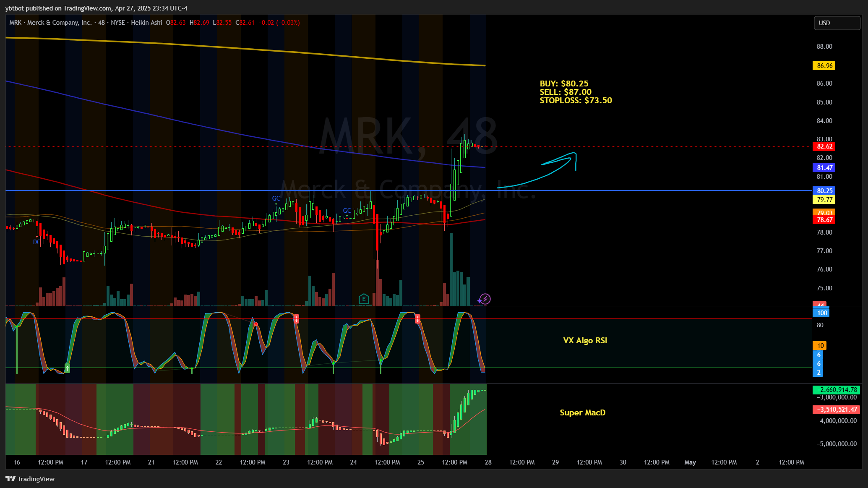Click the −5,000,000.00 MACD axis tick
Viewport: 868px width, 488px height.
(x=837, y=444)
